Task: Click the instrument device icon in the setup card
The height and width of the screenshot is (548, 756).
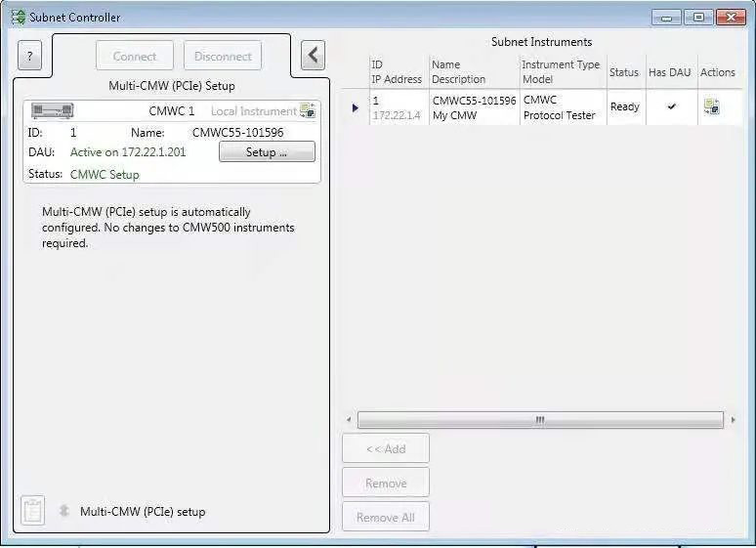Action: click(x=53, y=111)
